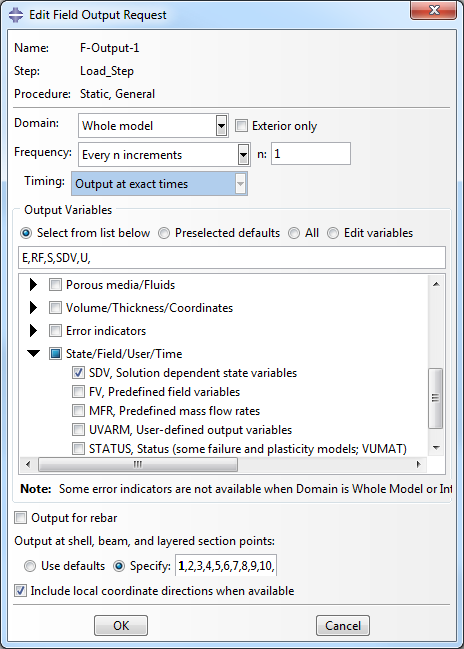Image resolution: width=464 pixels, height=649 pixels.
Task: Click the Porous media/Fluids label
Action: click(x=120, y=285)
